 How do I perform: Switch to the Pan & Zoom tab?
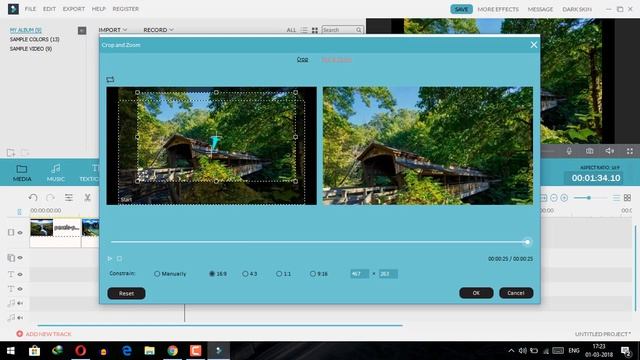(x=337, y=60)
